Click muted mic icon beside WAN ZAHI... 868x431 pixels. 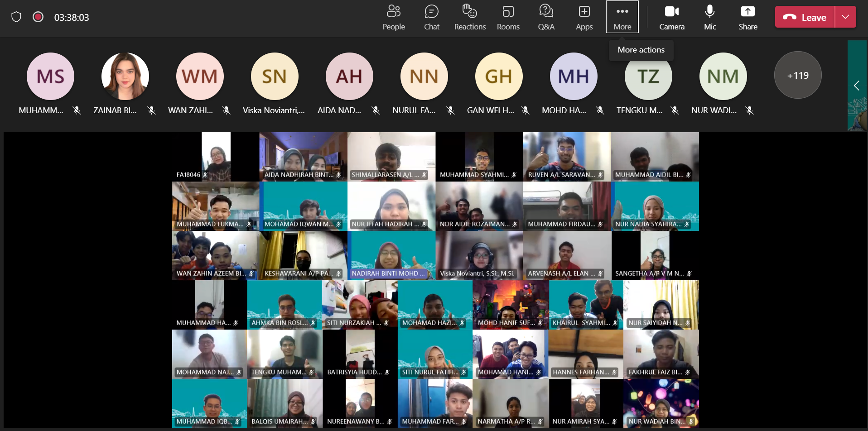[227, 110]
